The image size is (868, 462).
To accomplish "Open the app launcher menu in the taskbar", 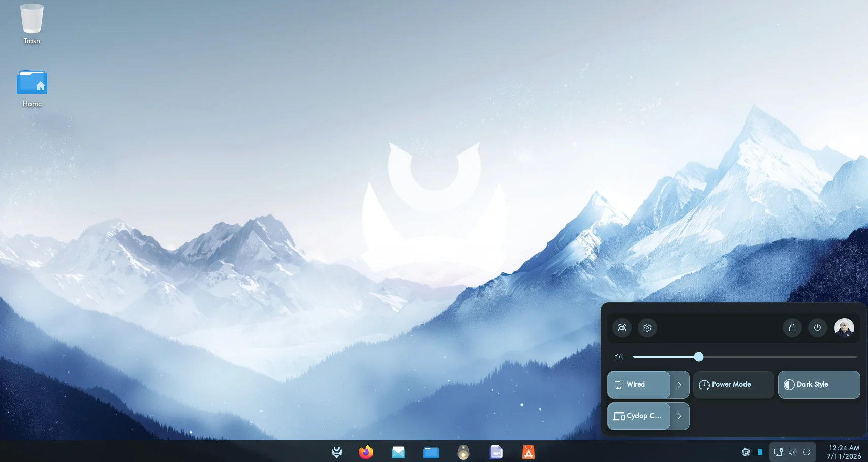I will point(337,452).
